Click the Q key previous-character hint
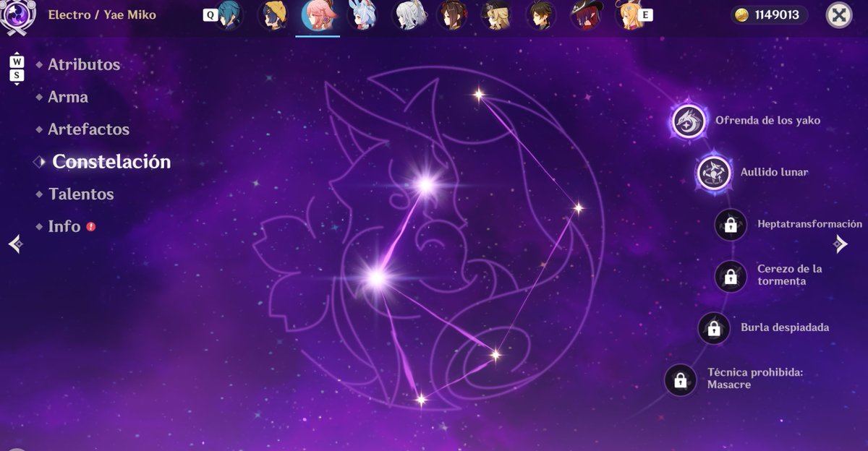The image size is (868, 451). point(210,14)
